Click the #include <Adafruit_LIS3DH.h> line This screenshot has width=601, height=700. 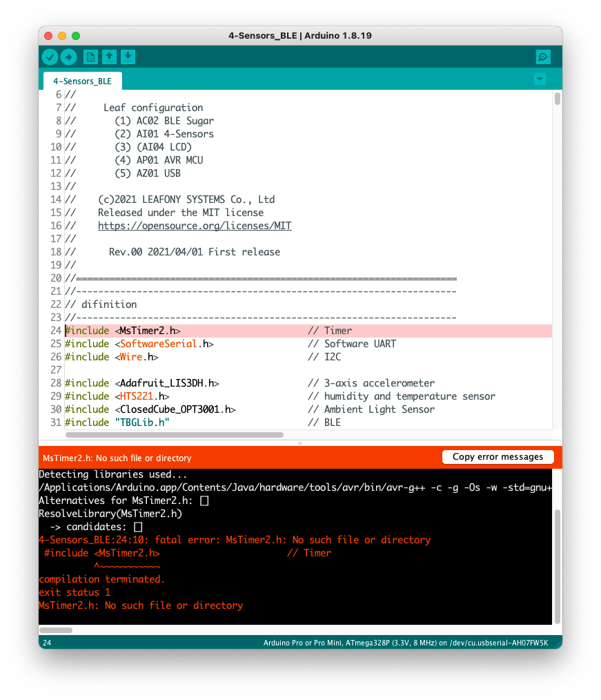[142, 383]
